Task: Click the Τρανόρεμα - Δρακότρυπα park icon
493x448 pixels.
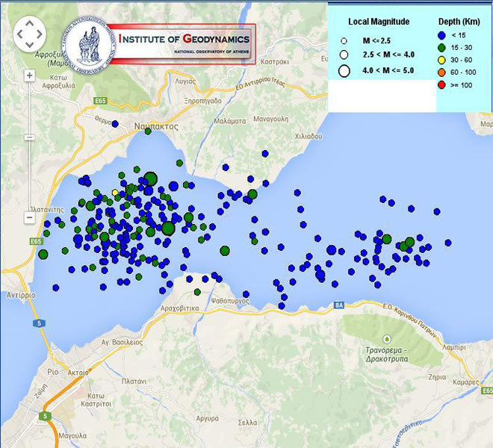Action: pos(386,338)
